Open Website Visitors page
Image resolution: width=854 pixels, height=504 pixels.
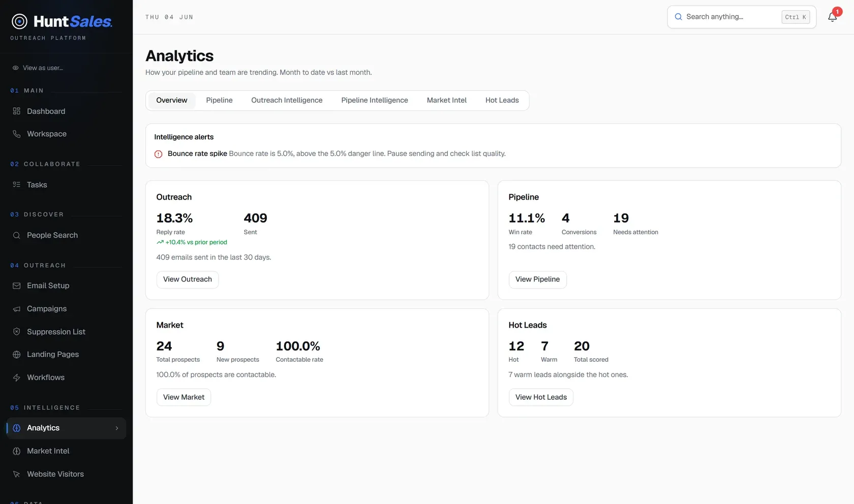[66, 474]
